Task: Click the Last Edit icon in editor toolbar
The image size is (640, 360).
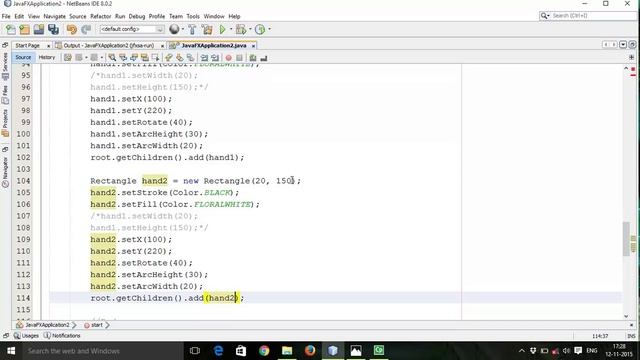Action: pyautogui.click(x=67, y=58)
